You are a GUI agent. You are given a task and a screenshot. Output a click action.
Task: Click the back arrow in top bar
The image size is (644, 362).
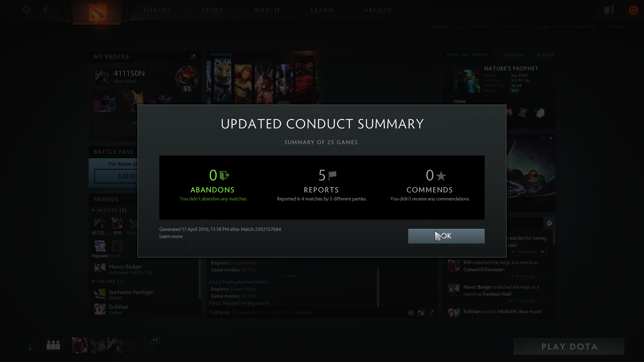point(45,9)
